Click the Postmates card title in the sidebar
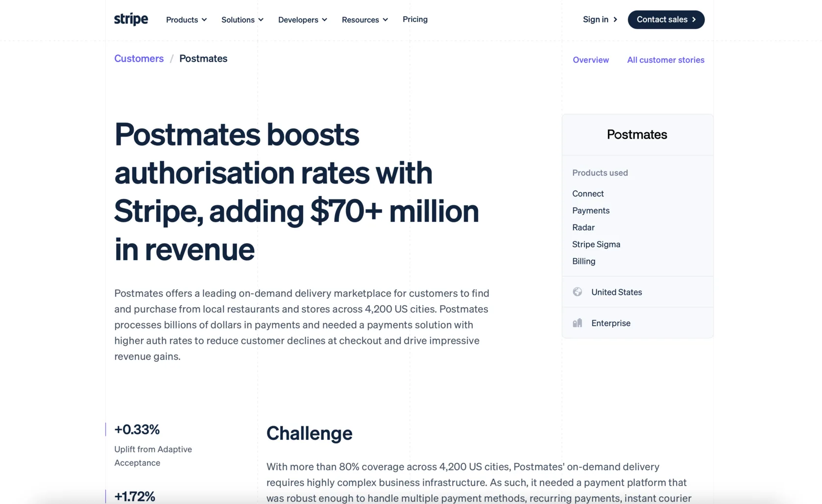The height and width of the screenshot is (504, 822). 637,134
